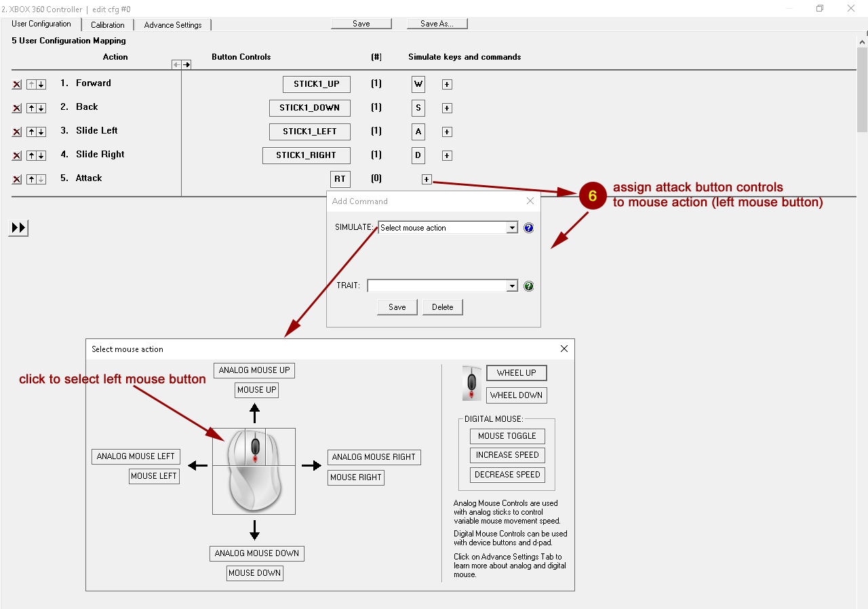Open the Advance Settings tab
Image resolution: width=868 pixels, height=609 pixels.
click(x=173, y=25)
